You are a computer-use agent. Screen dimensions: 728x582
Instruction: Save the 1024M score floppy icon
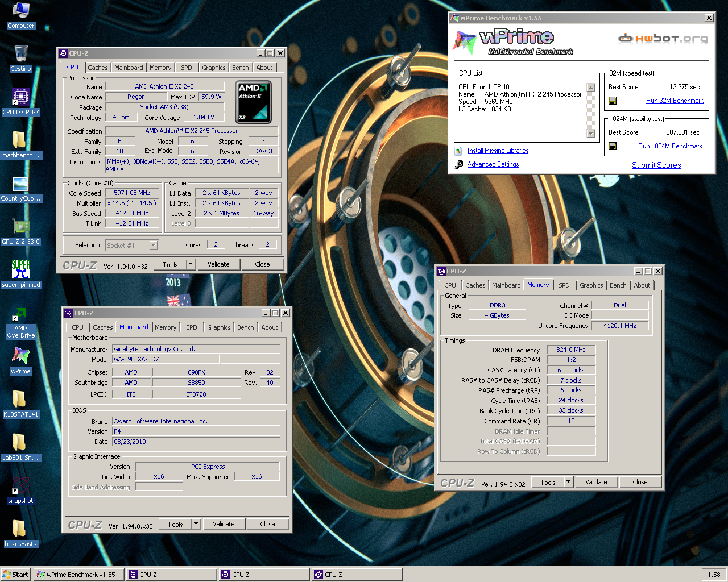(613, 146)
